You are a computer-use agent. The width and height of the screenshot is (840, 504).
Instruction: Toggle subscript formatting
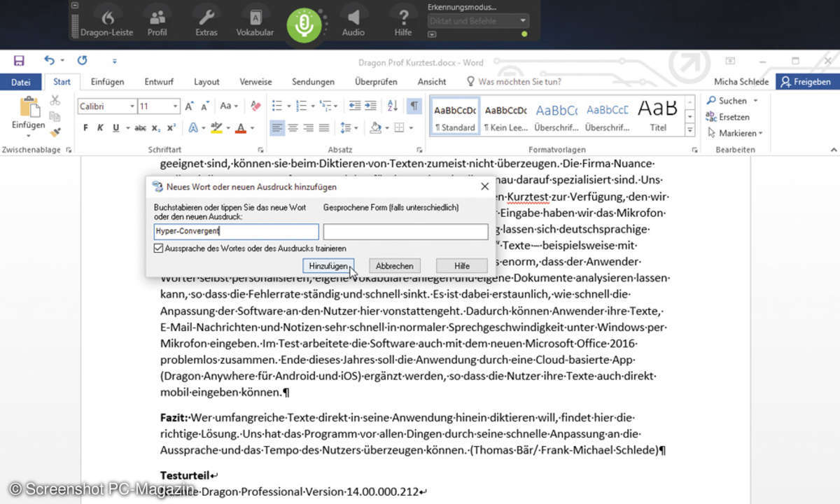(x=156, y=128)
